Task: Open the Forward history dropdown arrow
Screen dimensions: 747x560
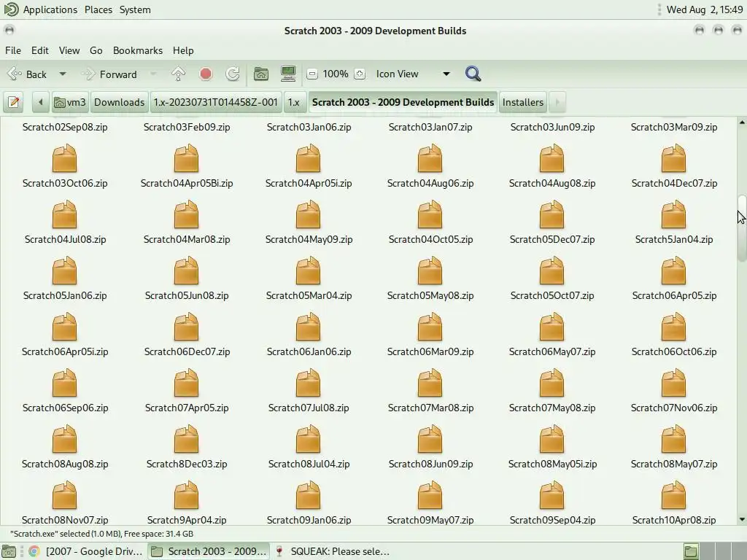Action: click(153, 74)
